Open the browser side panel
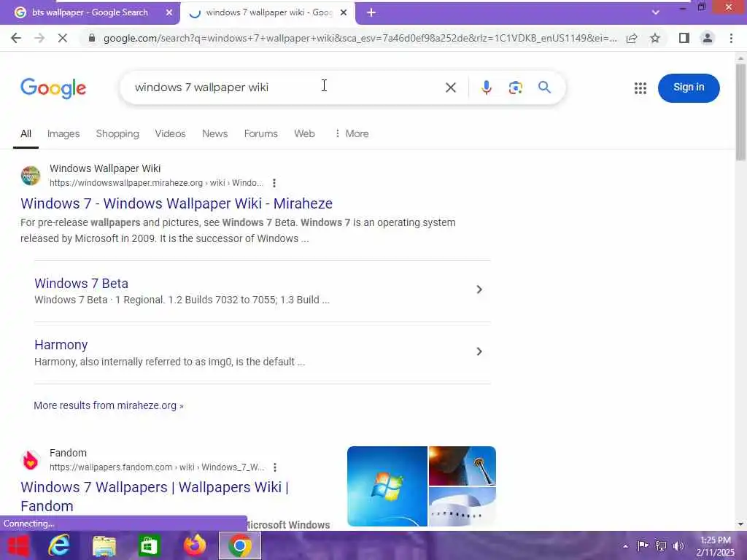The image size is (747, 560). point(684,38)
